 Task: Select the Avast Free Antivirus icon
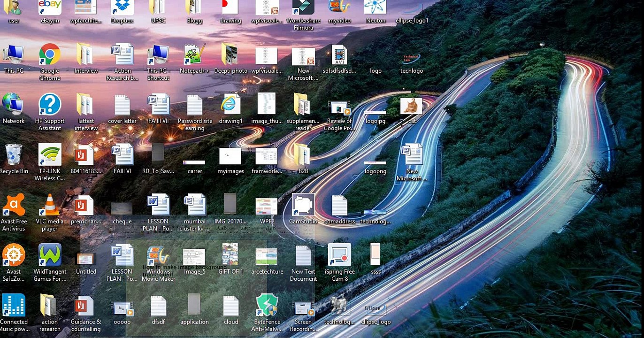click(x=14, y=205)
